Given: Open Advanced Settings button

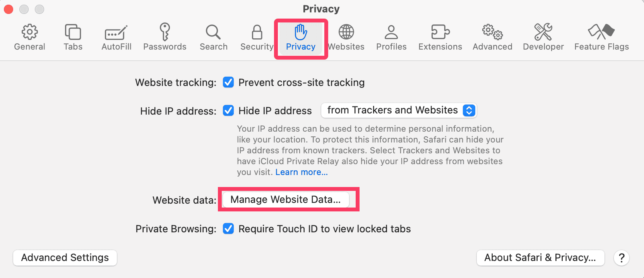Looking at the screenshot, I should pos(65,258).
